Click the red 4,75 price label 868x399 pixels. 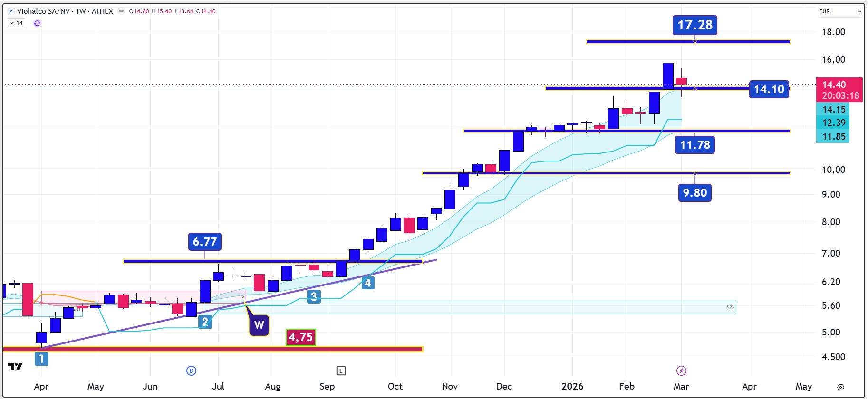click(x=300, y=337)
